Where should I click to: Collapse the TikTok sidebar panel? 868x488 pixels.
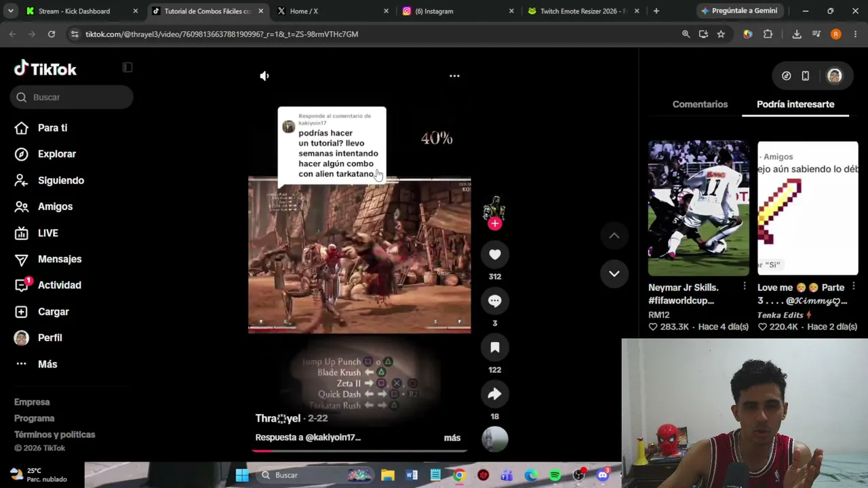[127, 67]
